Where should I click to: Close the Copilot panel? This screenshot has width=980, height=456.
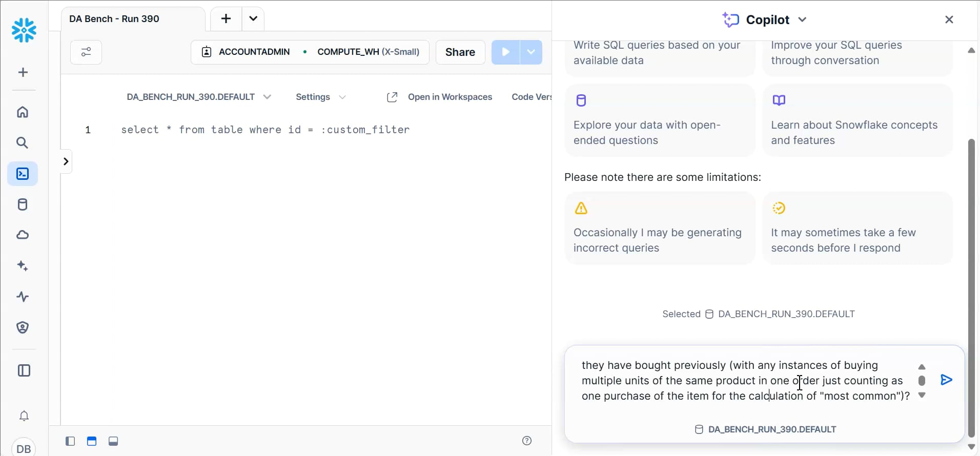(949, 19)
